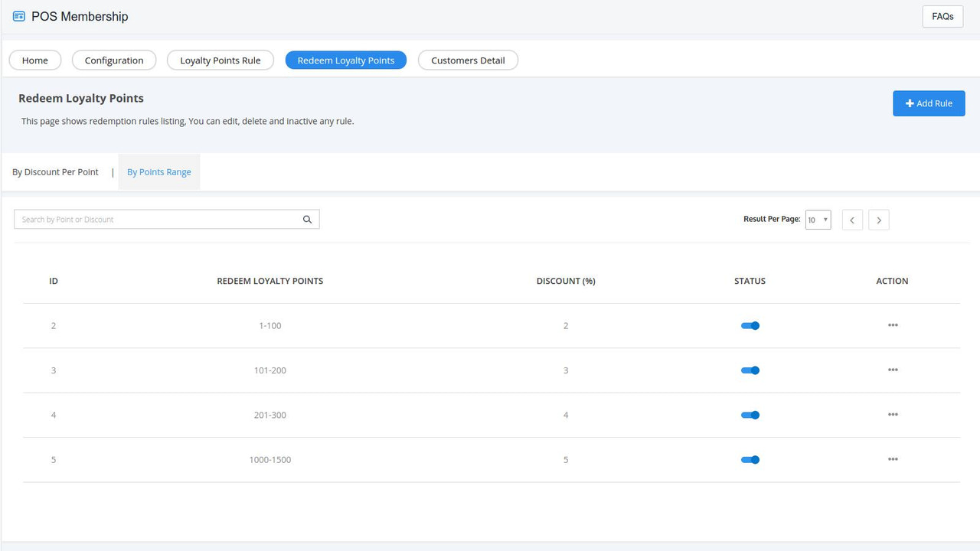Image resolution: width=980 pixels, height=551 pixels.
Task: Click the POS Membership title text
Action: coord(80,16)
